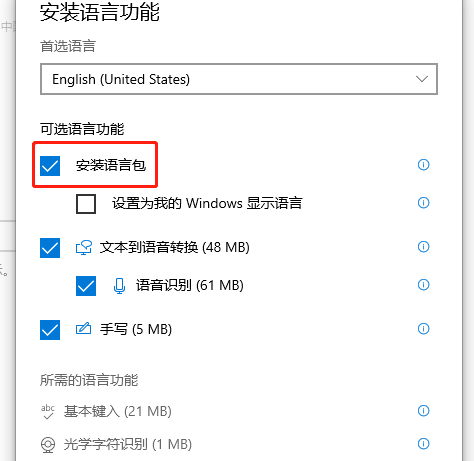Click info icon for 手写
Image resolution: width=474 pixels, height=461 pixels.
(x=424, y=329)
